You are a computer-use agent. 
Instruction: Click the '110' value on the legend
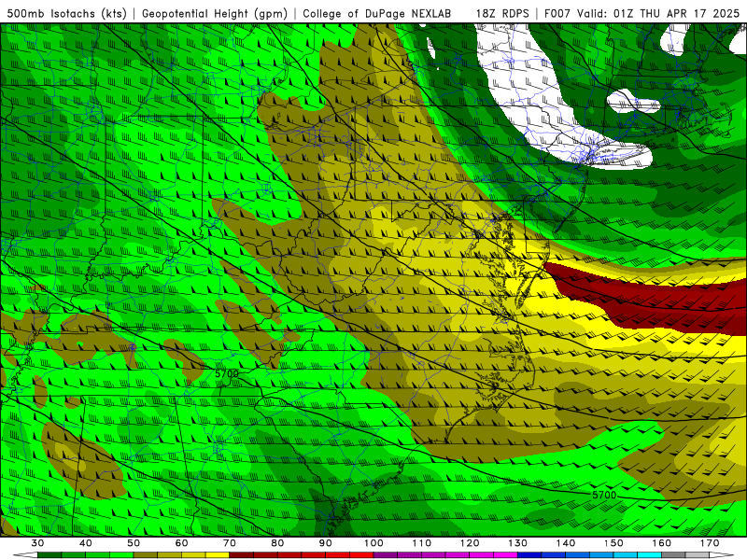click(x=422, y=543)
